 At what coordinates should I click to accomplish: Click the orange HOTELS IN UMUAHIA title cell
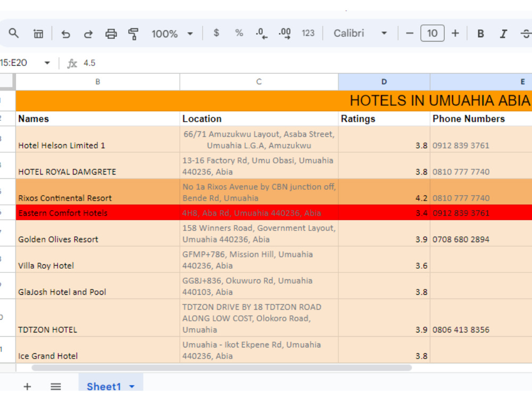(x=274, y=101)
